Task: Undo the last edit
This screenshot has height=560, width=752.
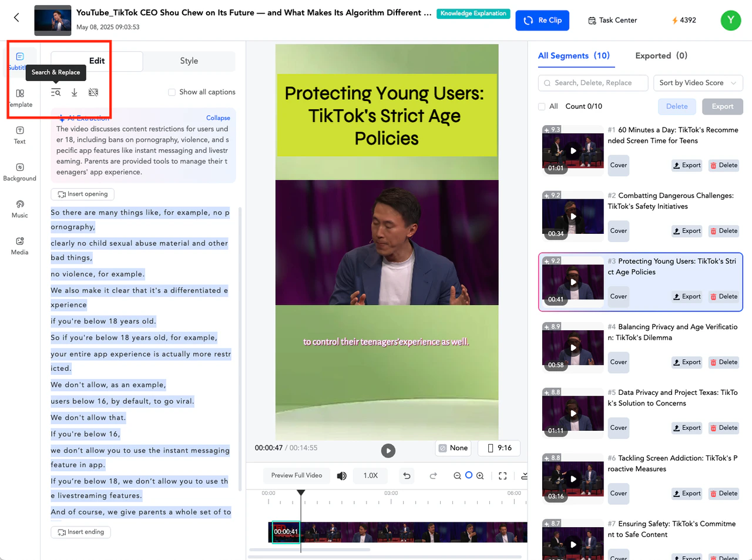Action: coord(407,476)
